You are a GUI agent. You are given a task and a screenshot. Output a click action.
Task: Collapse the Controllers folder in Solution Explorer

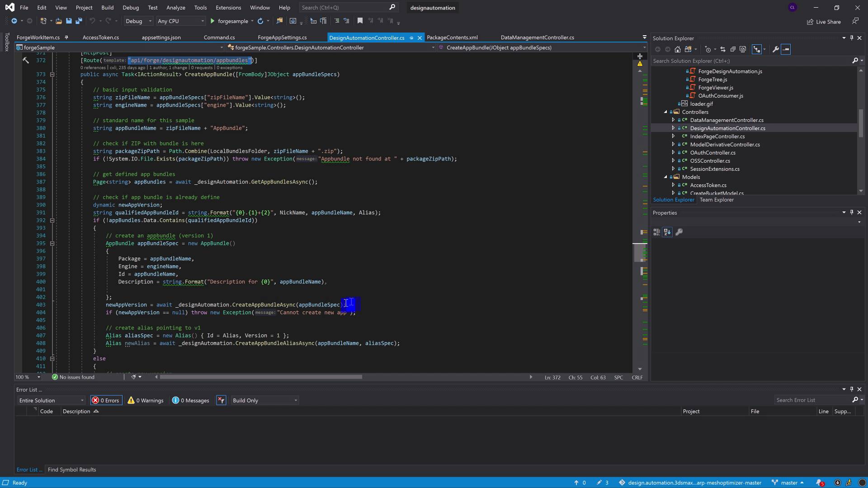tap(665, 112)
